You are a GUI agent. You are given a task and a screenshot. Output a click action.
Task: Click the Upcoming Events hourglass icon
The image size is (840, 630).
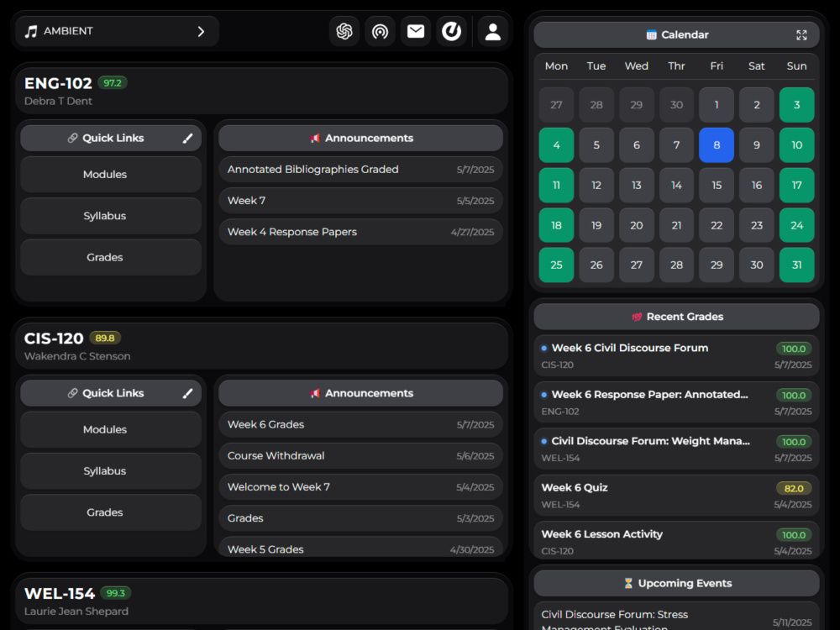tap(628, 583)
